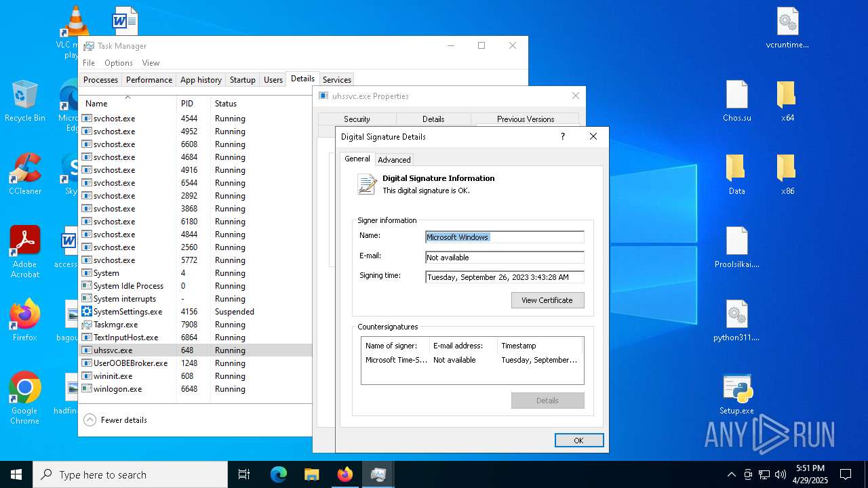Switch to the Startup tab
Screen dimensions: 868x488
pos(243,79)
